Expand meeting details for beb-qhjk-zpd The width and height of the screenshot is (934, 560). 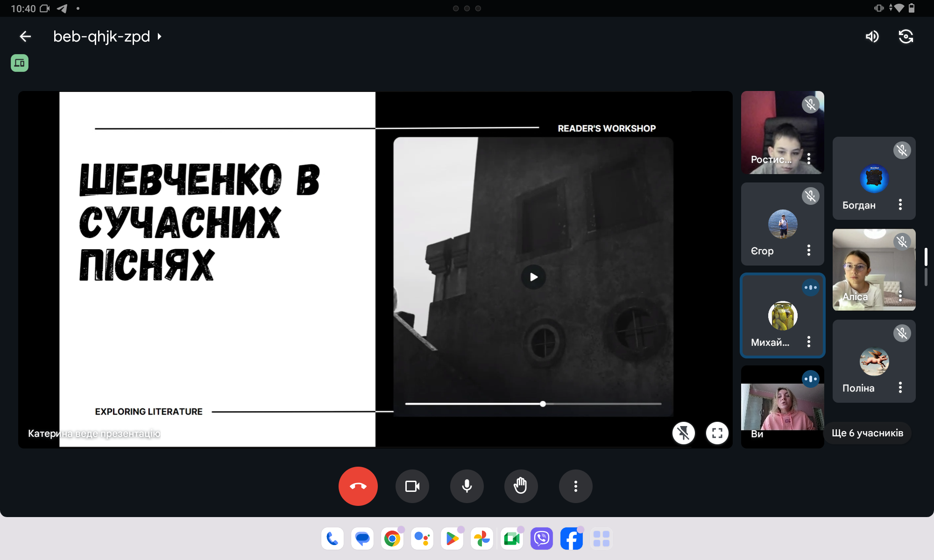coord(107,36)
